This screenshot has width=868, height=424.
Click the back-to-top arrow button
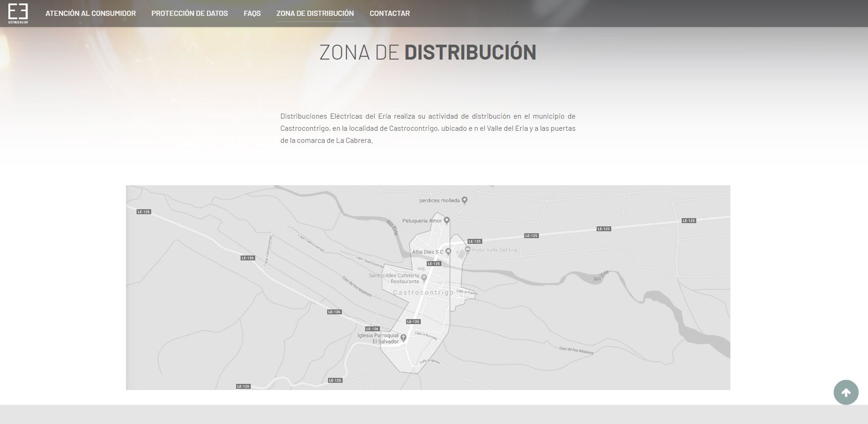(846, 392)
